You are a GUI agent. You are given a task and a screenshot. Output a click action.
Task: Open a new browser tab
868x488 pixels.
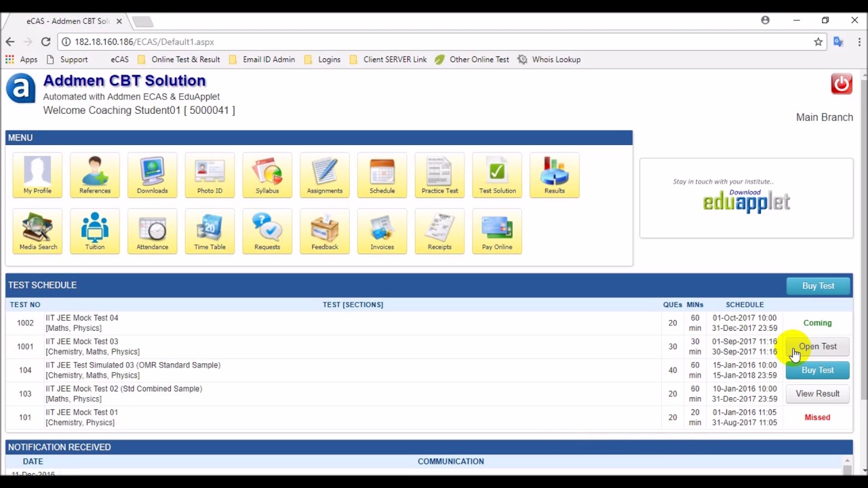pos(143,22)
